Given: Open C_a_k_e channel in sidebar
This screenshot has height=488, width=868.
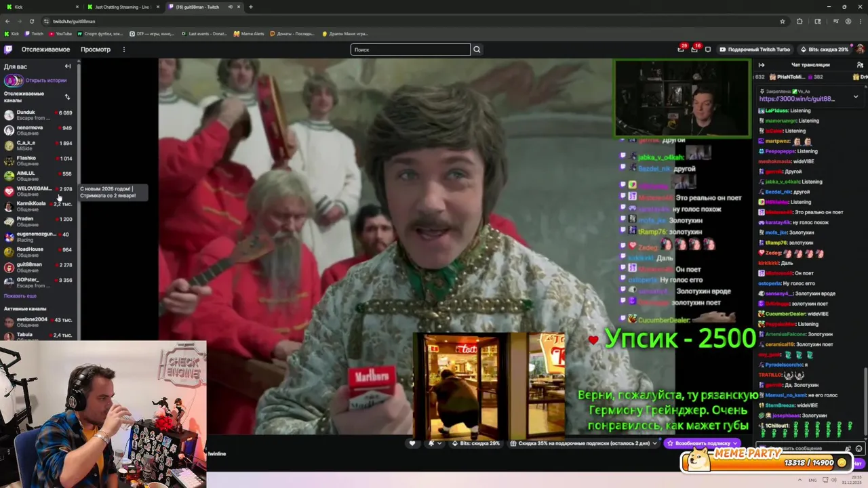Looking at the screenshot, I should click(38, 145).
